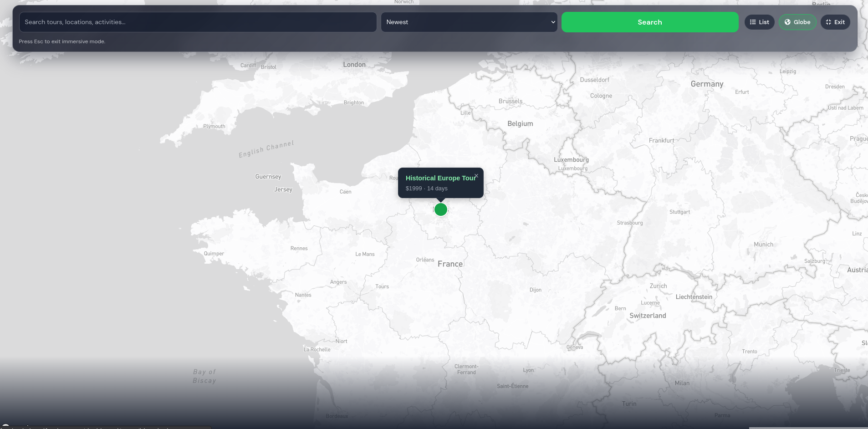Image resolution: width=868 pixels, height=429 pixels.
Task: Click the green tour map marker
Action: coord(441,209)
